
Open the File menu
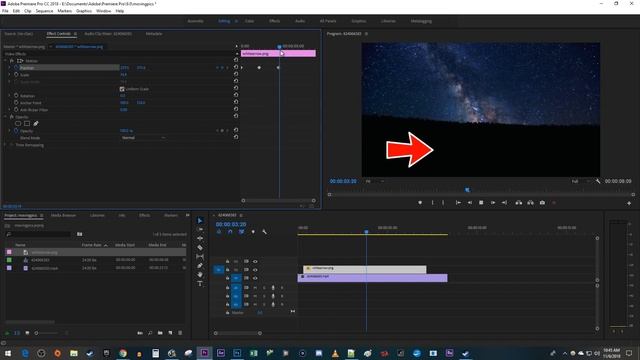click(x=5, y=11)
